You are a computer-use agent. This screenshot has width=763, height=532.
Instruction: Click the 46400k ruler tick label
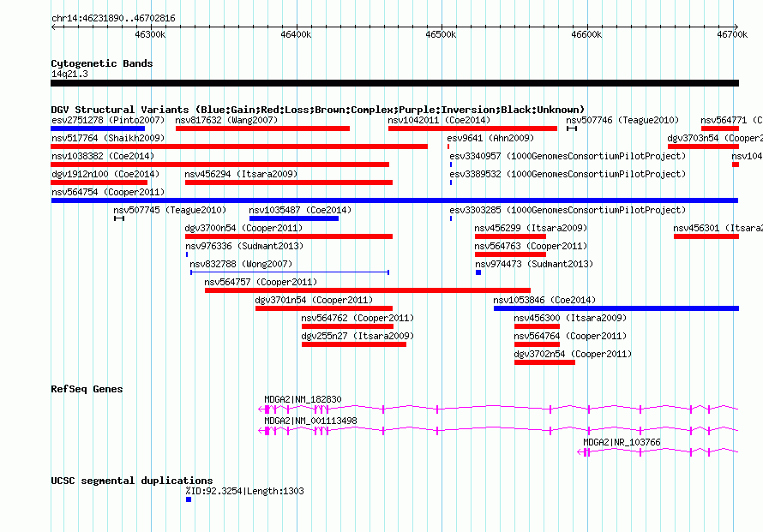pos(296,34)
